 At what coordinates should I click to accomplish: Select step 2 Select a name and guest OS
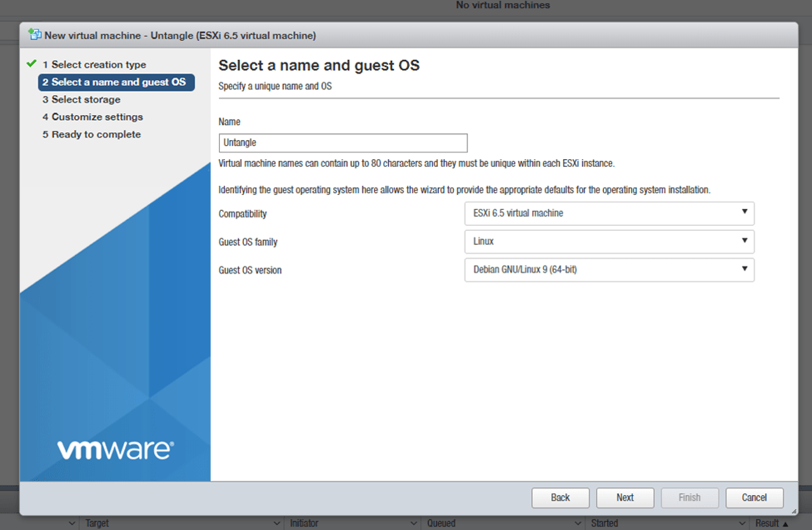[116, 82]
